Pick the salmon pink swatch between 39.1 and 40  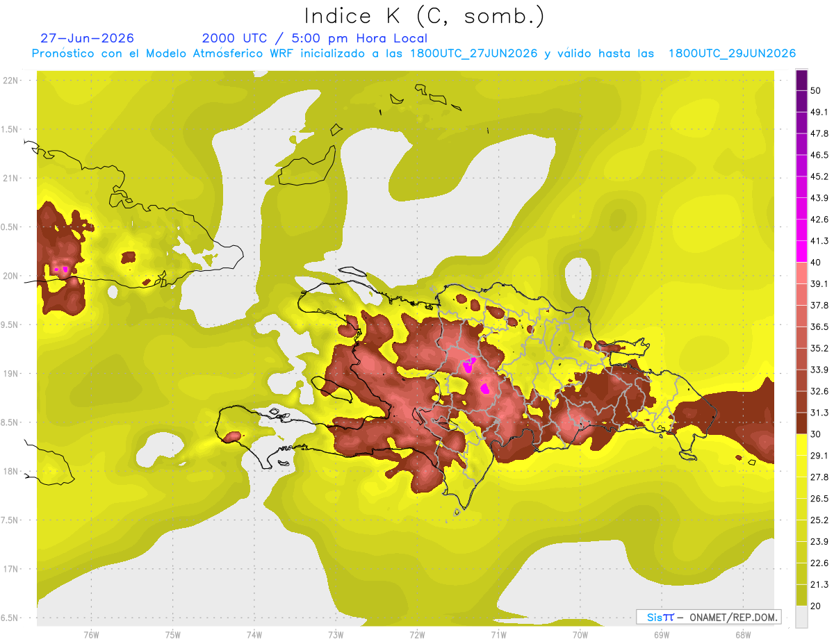[x=801, y=273]
